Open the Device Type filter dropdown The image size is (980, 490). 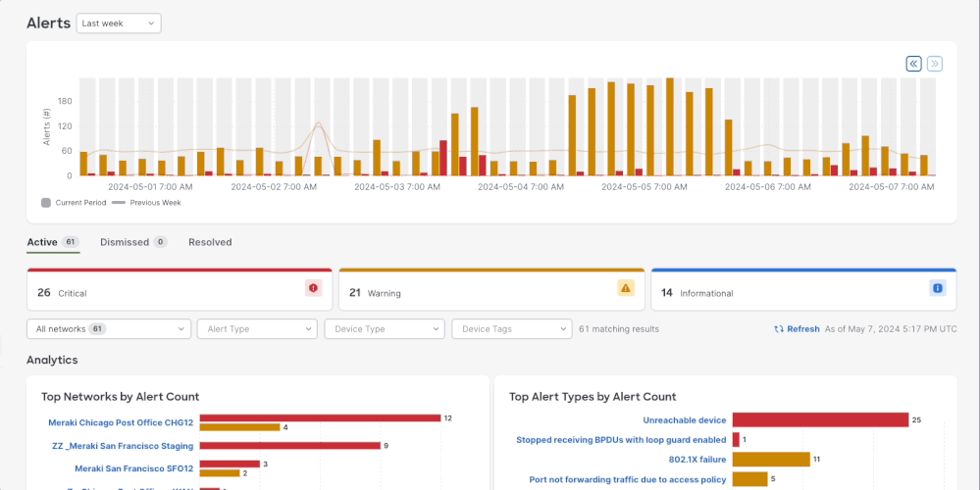point(384,329)
